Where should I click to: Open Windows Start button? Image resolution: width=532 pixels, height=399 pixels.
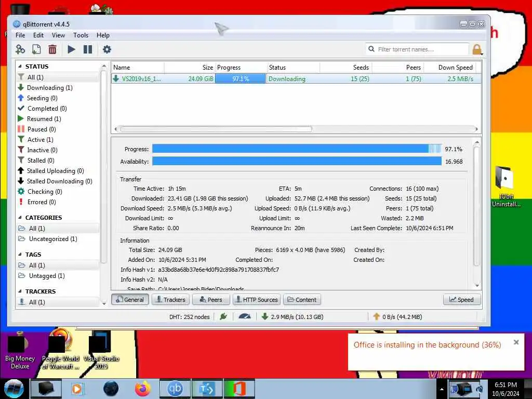click(14, 389)
